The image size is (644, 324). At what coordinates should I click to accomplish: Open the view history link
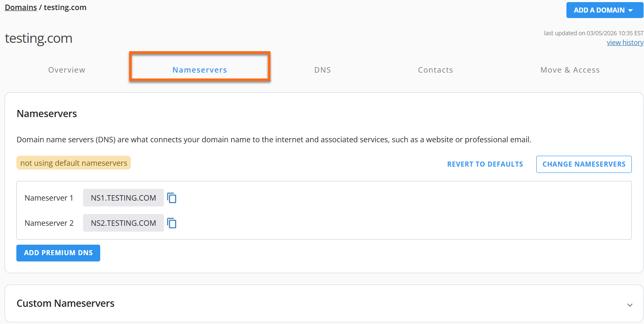pos(625,42)
